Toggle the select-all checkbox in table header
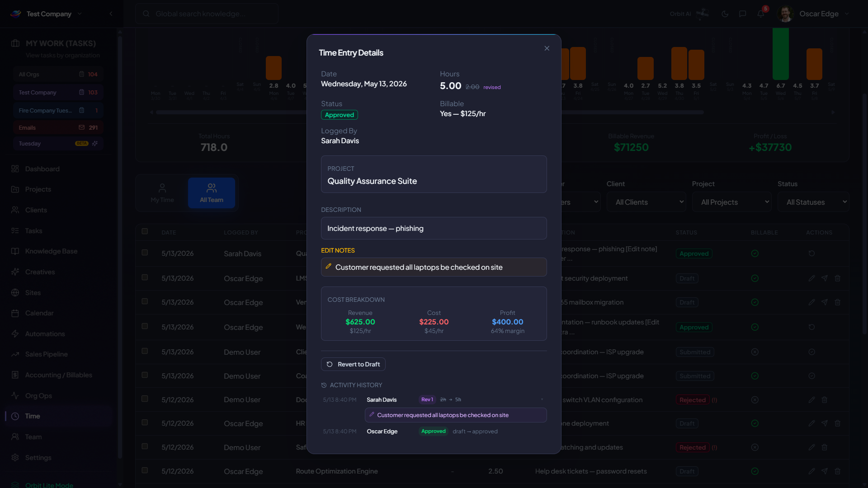 coord(145,231)
